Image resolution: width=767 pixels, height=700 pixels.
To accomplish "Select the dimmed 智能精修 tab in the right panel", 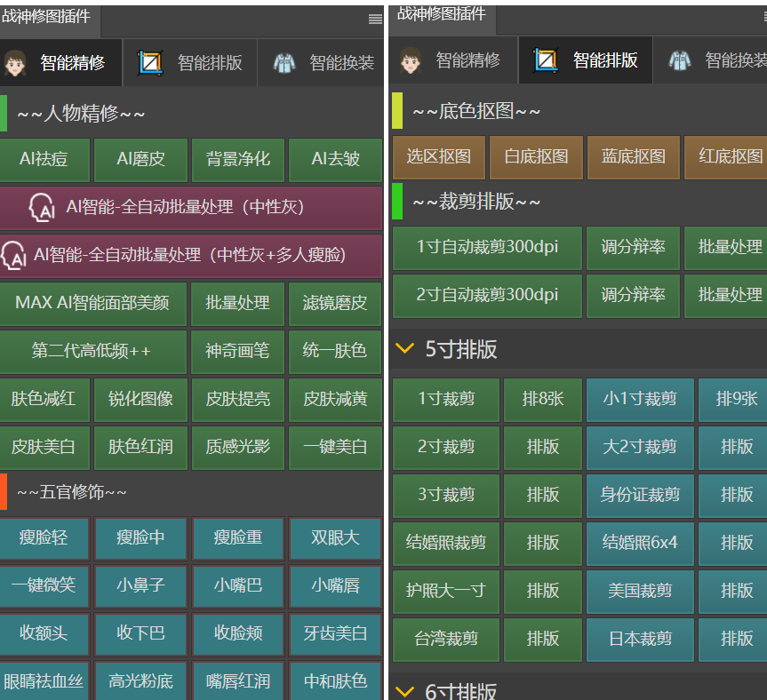I will pos(467,60).
